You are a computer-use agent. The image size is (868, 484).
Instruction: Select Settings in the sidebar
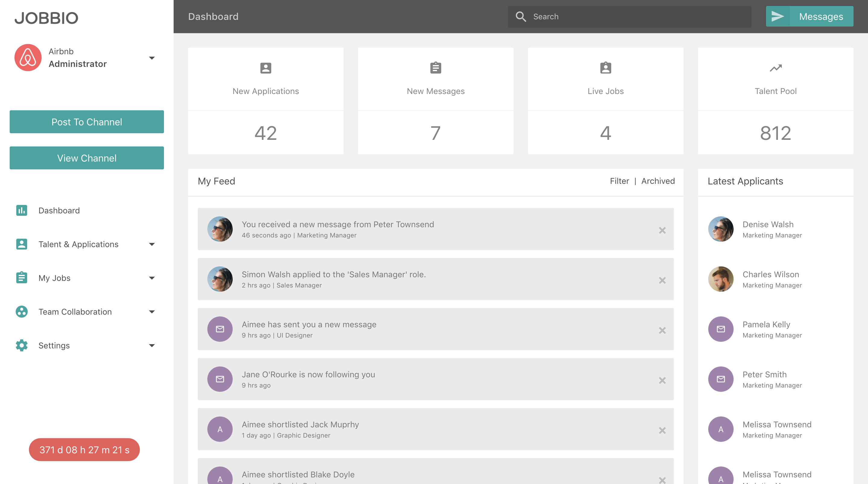(54, 345)
